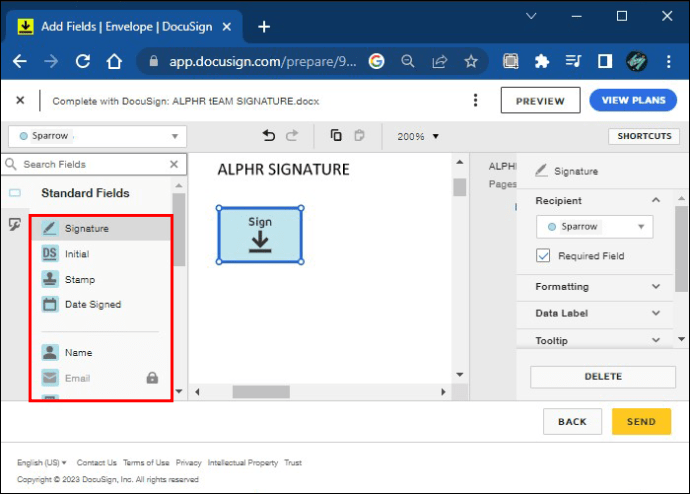Undo the last action
Image resolution: width=690 pixels, height=494 pixels.
pyautogui.click(x=268, y=135)
